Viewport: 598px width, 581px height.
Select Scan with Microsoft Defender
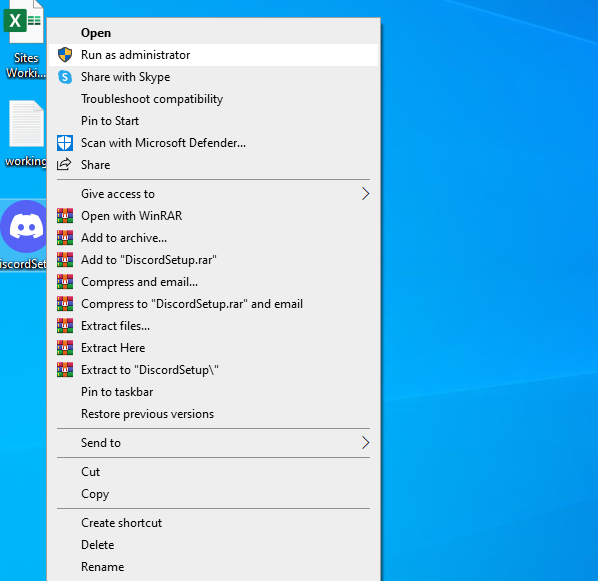coord(214,143)
